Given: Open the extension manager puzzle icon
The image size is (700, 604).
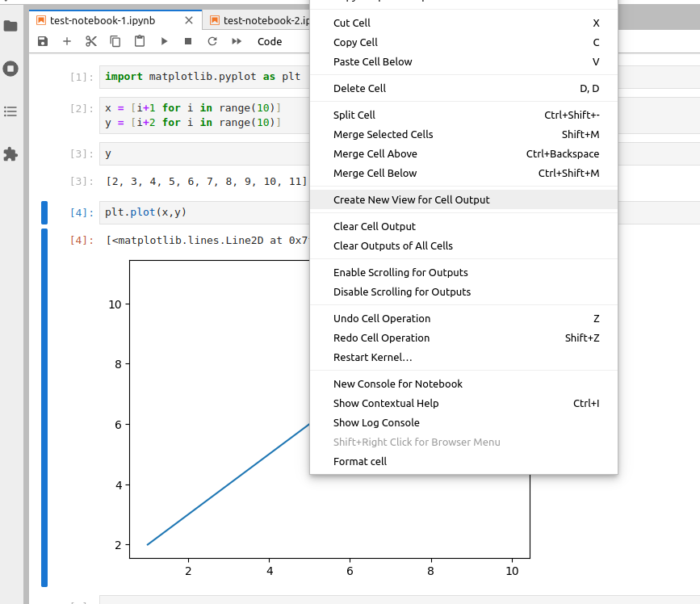Looking at the screenshot, I should [10, 154].
